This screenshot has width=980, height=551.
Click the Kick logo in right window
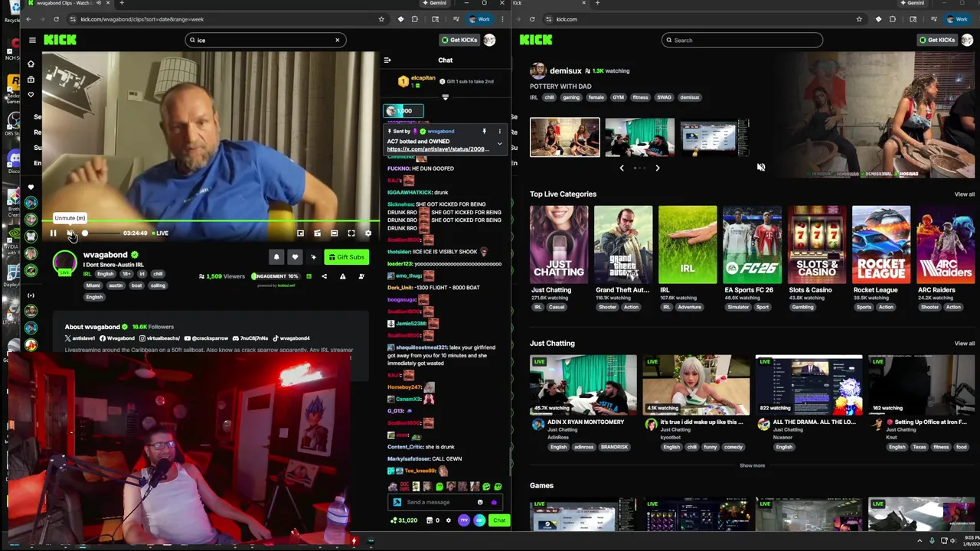pyautogui.click(x=536, y=40)
